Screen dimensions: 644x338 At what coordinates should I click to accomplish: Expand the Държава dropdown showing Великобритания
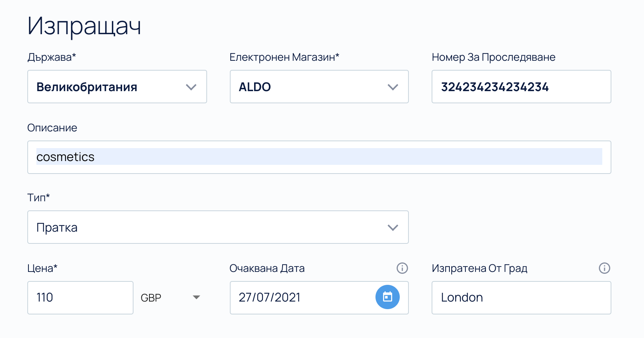tap(117, 87)
